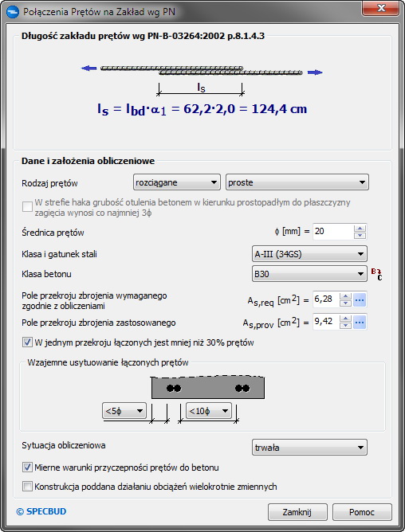Open the As,req ellipsis calculator button

[x=360, y=300]
